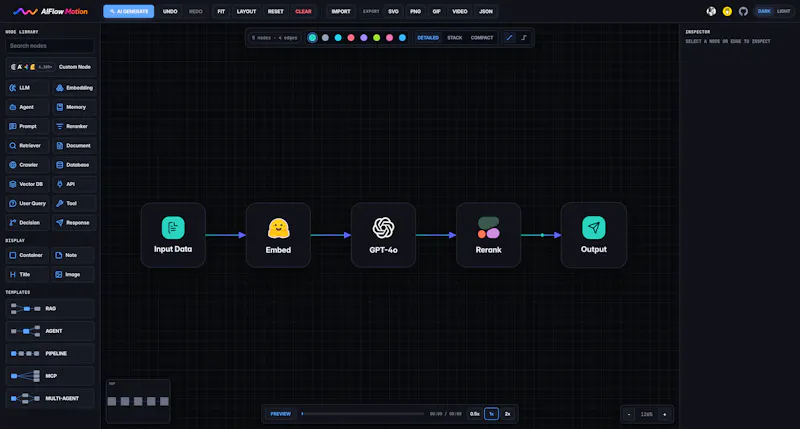Load the RAG template
The width and height of the screenshot is (800, 429).
(50, 309)
